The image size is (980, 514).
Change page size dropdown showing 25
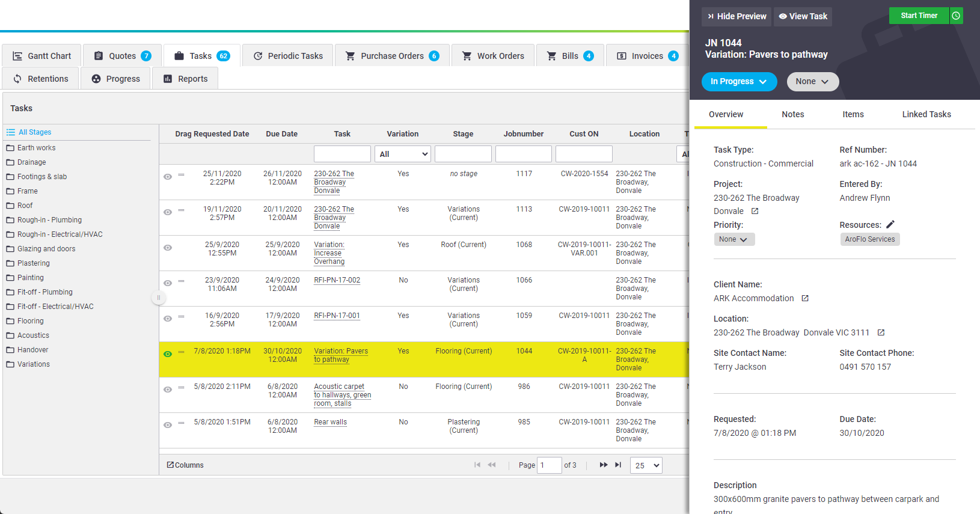click(x=646, y=465)
